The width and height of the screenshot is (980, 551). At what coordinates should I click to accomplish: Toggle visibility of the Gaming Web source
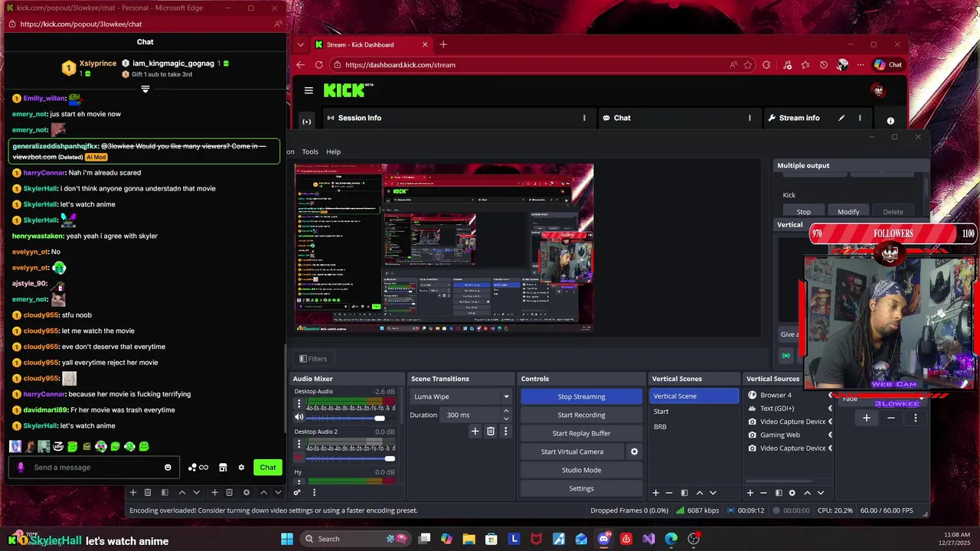[x=831, y=435]
